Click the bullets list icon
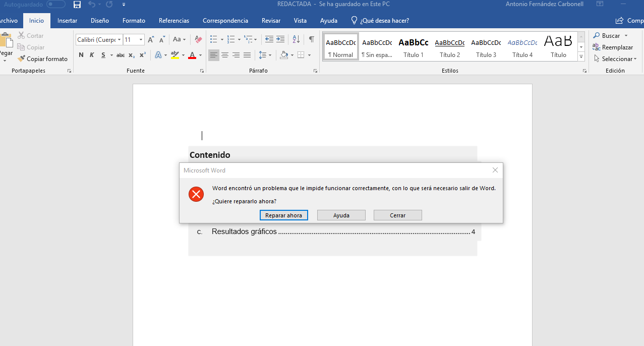Screen dimensions: 644x346 coord(213,39)
